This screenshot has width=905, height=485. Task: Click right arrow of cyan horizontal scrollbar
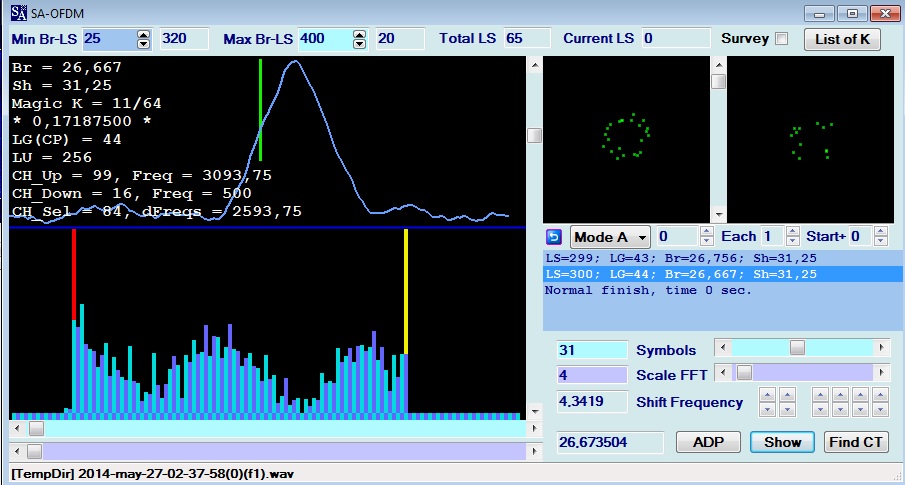click(x=534, y=428)
